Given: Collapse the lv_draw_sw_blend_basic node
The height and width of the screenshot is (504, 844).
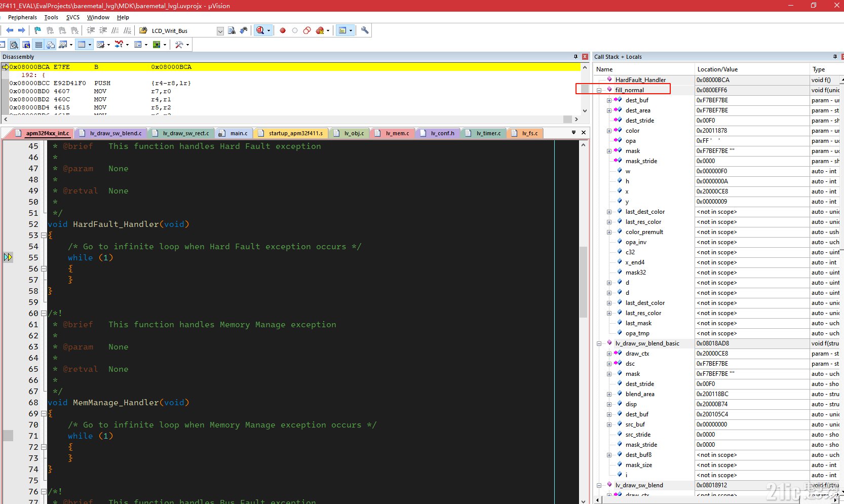Looking at the screenshot, I should (599, 343).
